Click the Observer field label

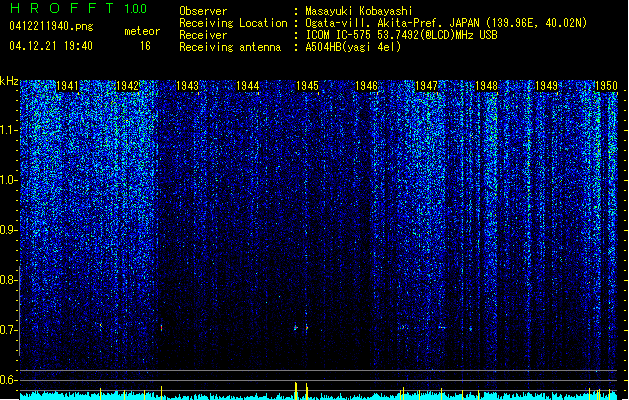[203, 11]
